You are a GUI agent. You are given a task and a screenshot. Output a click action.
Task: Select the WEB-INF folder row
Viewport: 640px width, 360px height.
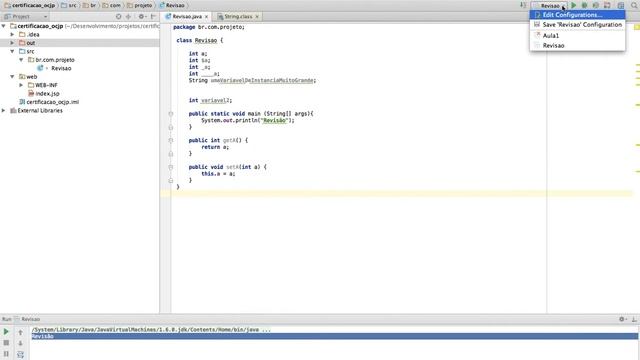[x=46, y=85]
